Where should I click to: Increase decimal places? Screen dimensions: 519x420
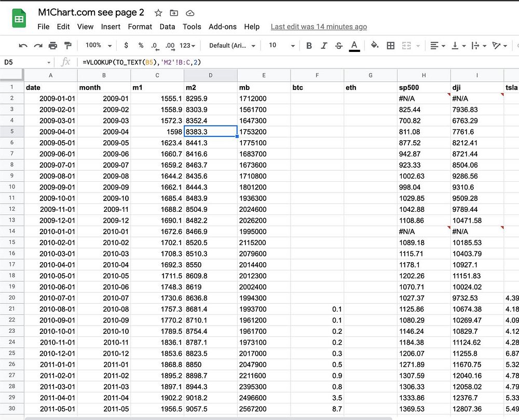(170, 46)
